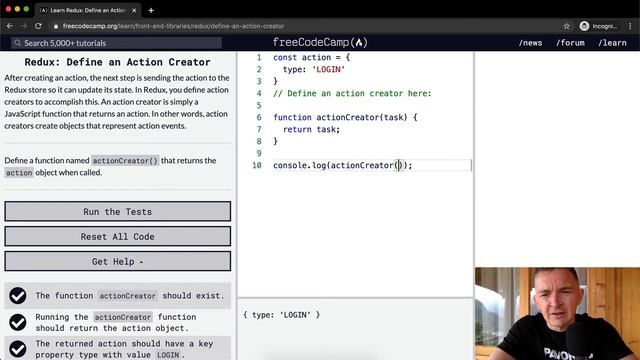Viewport: 640px width, 360px height.
Task: Click inside console.log(actionCreator()) line
Action: click(342, 165)
